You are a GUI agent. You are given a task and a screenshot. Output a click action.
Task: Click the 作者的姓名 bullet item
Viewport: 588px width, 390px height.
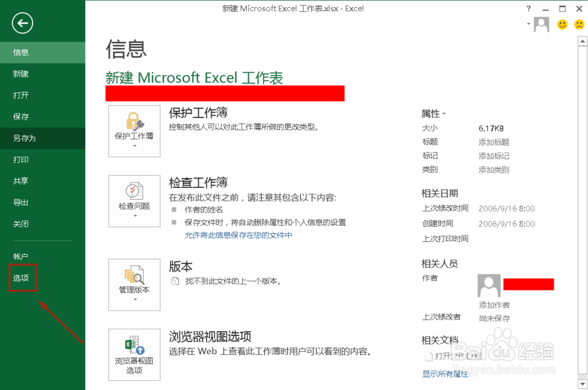203,210
